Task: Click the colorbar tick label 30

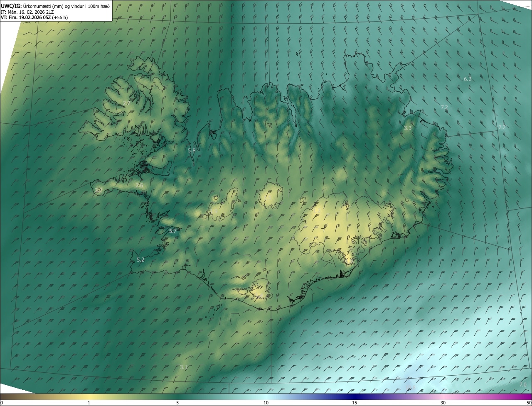Action: point(443,403)
